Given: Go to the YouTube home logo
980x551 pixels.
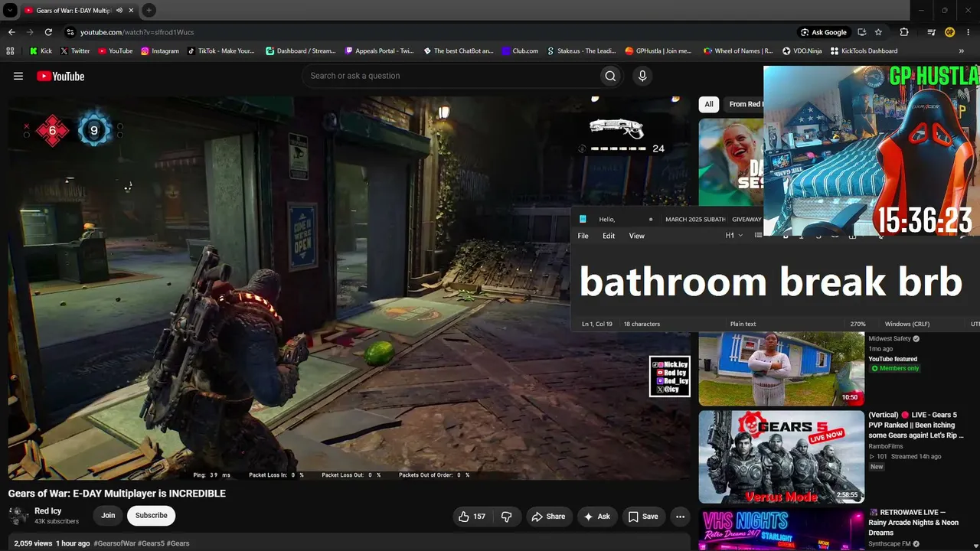Looking at the screenshot, I should coord(60,76).
